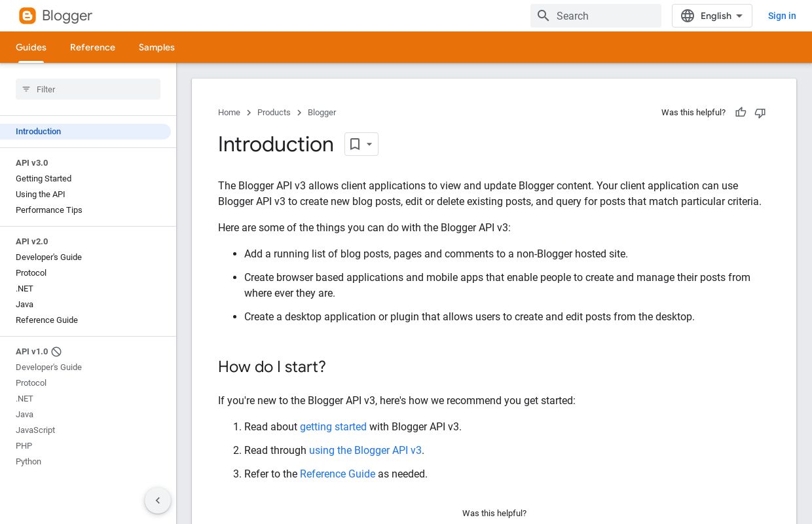Follow the 'getting started' link
Viewport: 812px width, 524px height.
[x=333, y=427]
